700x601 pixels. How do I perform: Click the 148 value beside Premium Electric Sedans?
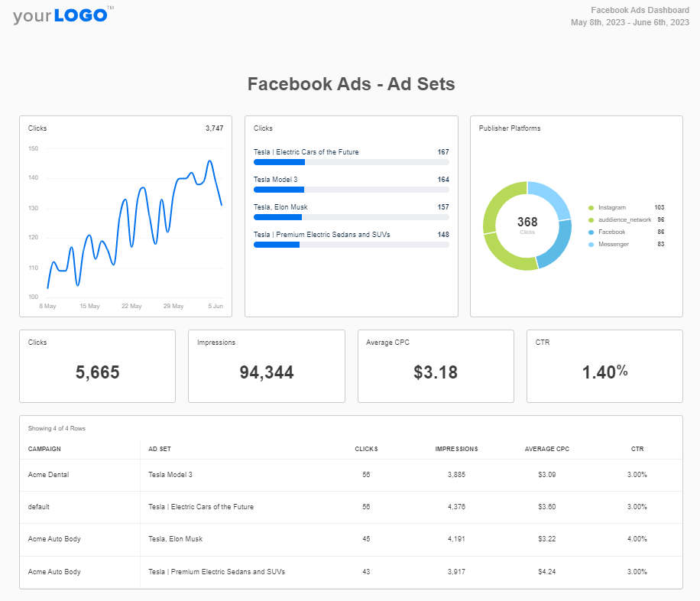(443, 235)
